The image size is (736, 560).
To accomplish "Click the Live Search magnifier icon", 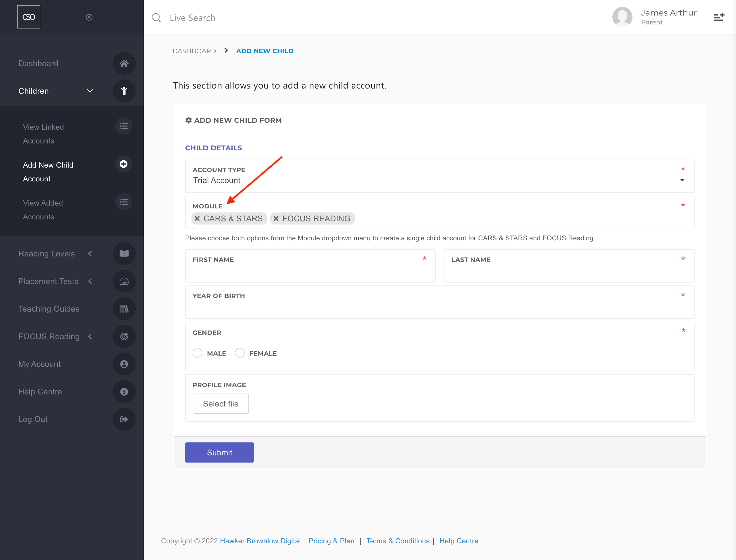I will click(156, 18).
